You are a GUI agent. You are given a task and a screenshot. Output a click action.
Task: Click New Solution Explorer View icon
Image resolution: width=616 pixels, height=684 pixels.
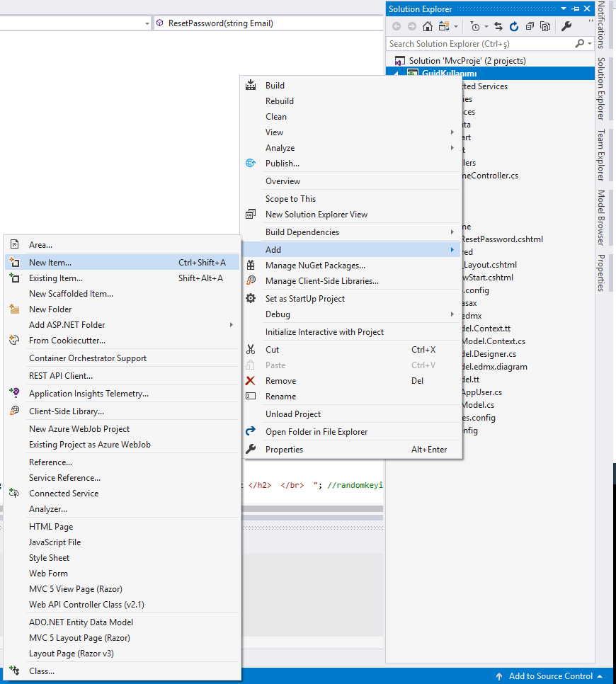(251, 214)
